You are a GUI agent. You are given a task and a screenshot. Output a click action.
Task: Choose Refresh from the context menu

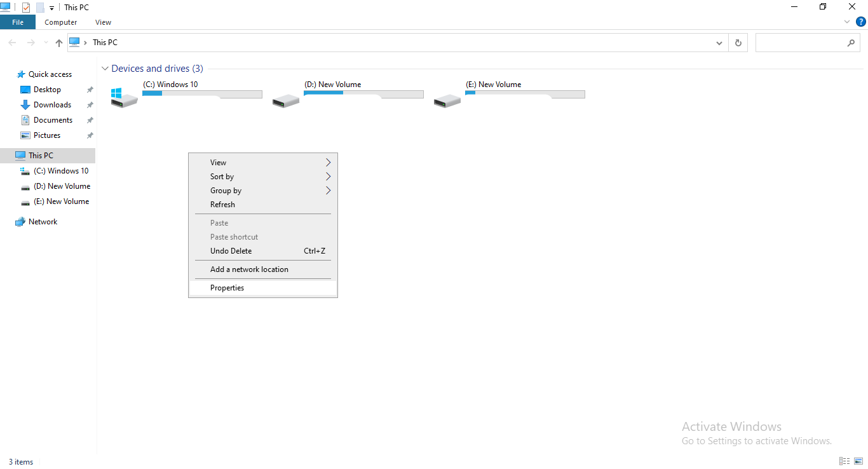click(263, 205)
